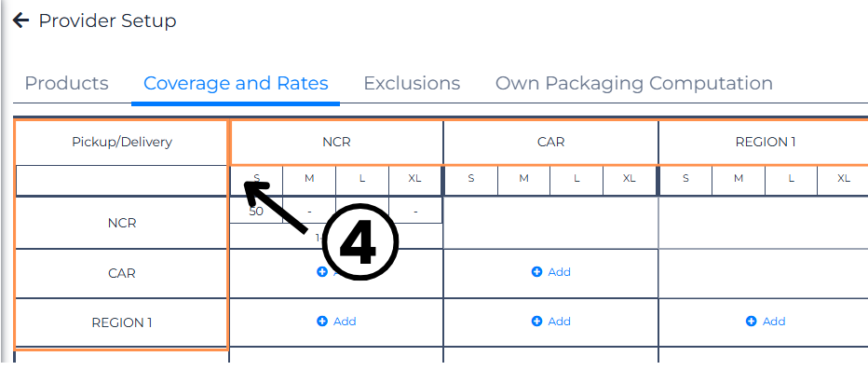Screen dimensions: 868x370
Task: Select the CAR column header
Action: pos(550,142)
